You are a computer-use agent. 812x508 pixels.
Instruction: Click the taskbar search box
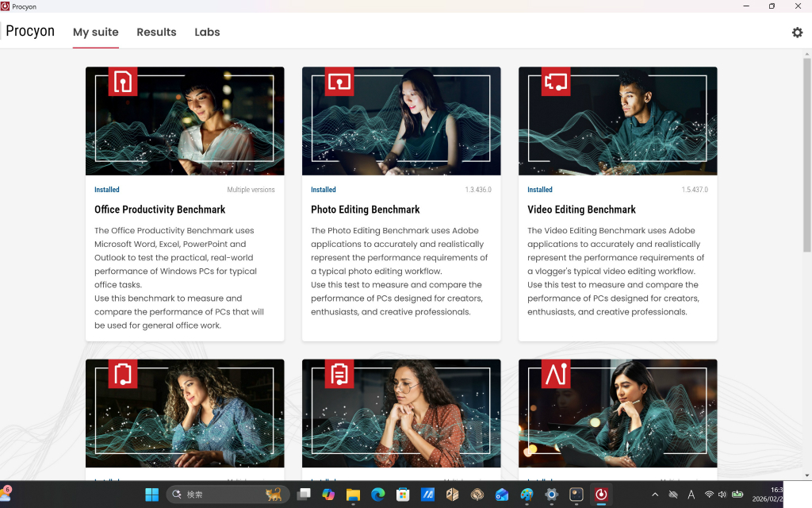[x=227, y=495]
